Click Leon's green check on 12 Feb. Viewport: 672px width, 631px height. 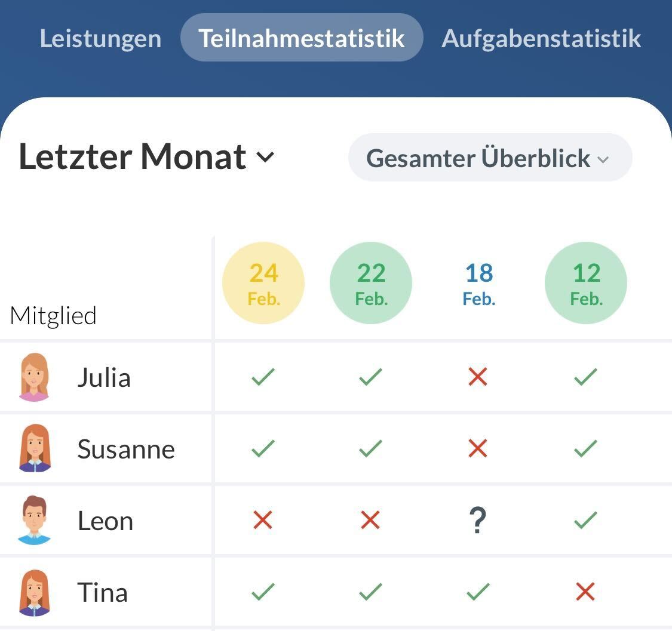point(585,520)
